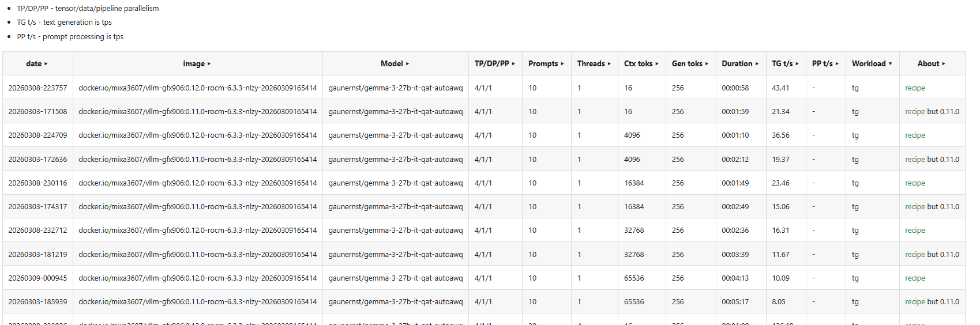The image size is (980, 325).
Task: Select date cell 20260308-224709
Action: pos(37,135)
